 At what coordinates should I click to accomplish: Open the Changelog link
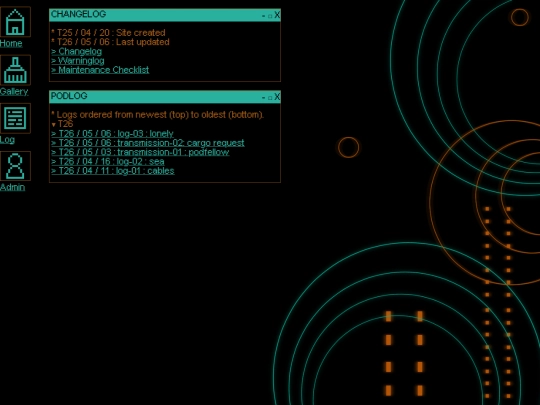pos(76,51)
